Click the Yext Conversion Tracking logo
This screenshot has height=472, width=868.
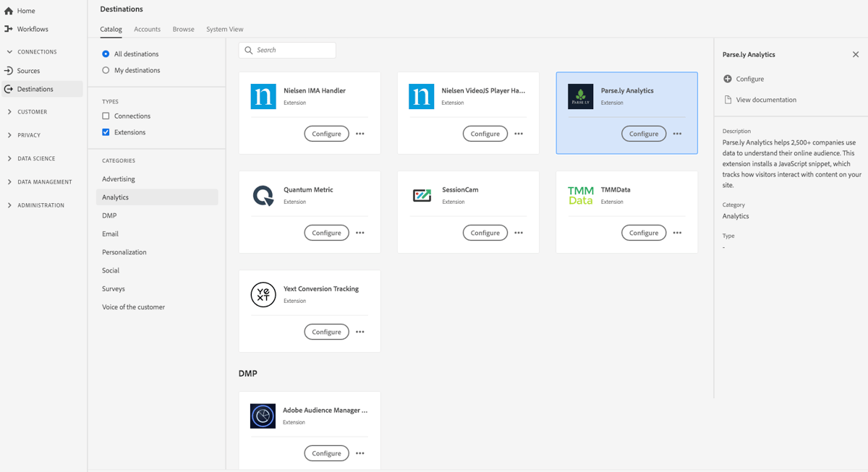pos(263,294)
